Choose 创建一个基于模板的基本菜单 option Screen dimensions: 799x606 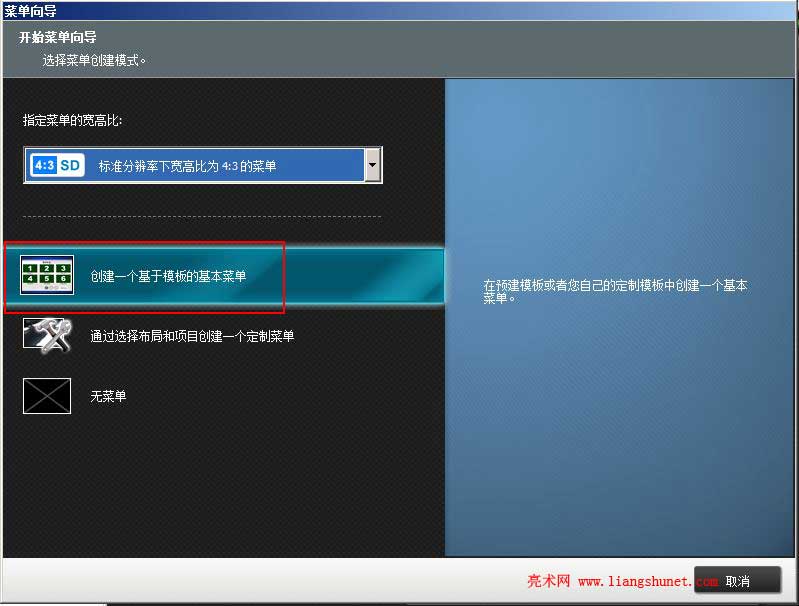[224, 276]
